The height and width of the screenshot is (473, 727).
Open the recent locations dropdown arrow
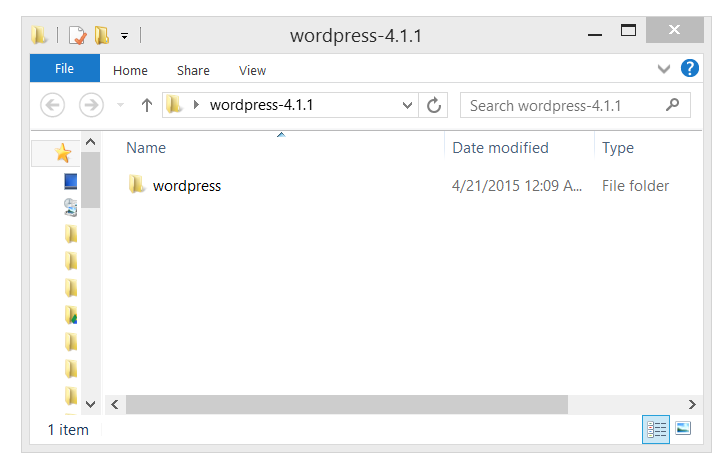click(121, 105)
